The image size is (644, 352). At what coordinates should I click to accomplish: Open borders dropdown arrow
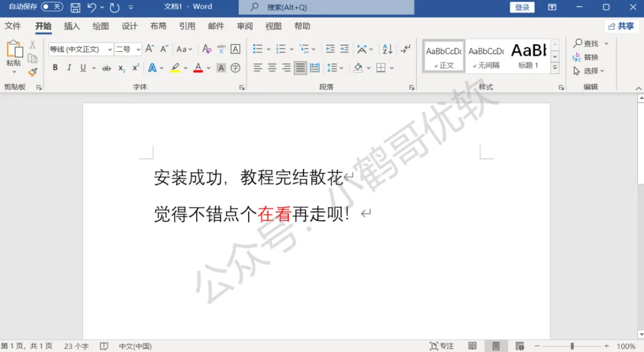pyautogui.click(x=392, y=68)
